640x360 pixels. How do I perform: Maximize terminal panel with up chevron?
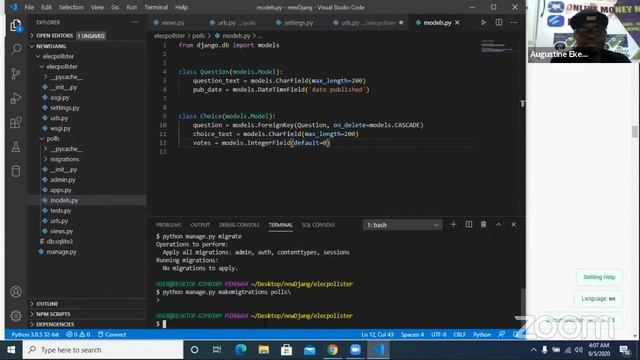point(498,224)
